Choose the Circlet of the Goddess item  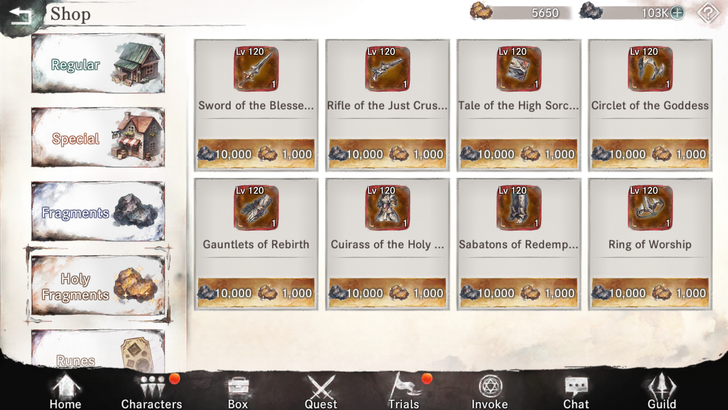(650, 105)
